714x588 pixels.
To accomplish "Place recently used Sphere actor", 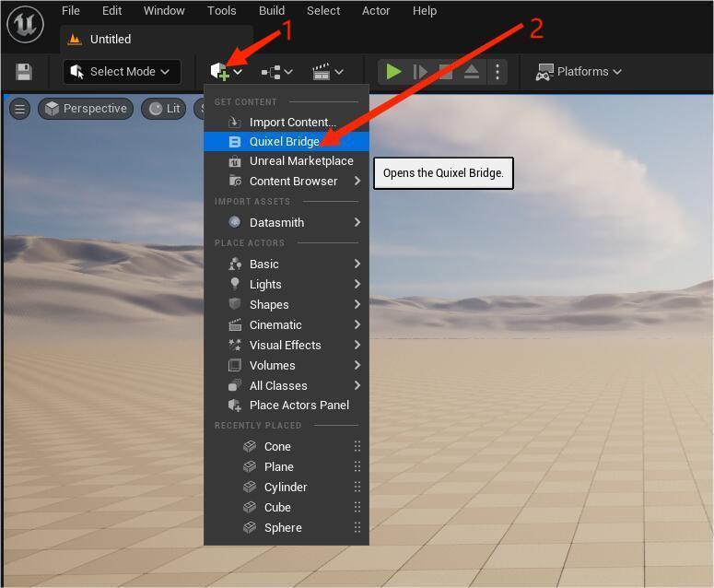I will coord(287,528).
